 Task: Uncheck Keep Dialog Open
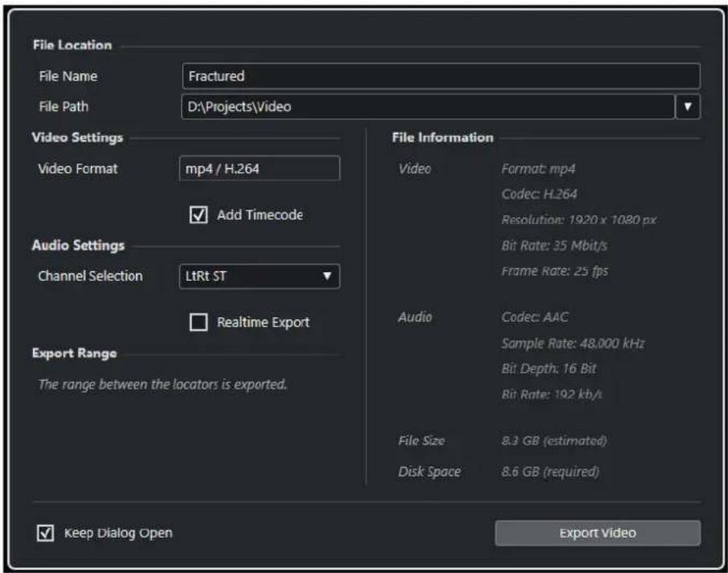tap(45, 533)
